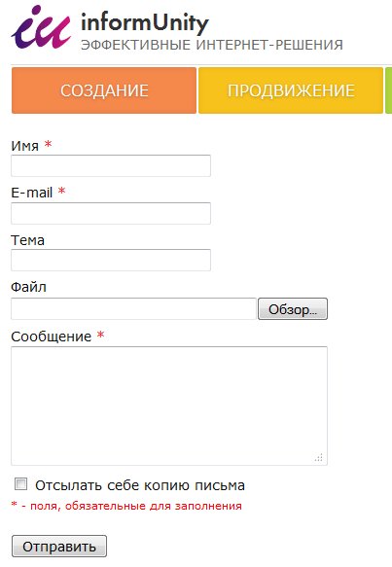Focus the E-mail input field

tap(111, 213)
